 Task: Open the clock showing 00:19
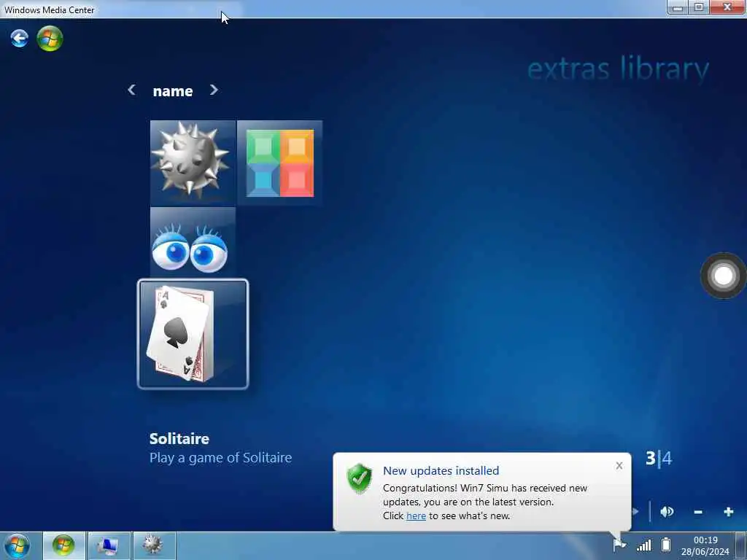(x=705, y=545)
